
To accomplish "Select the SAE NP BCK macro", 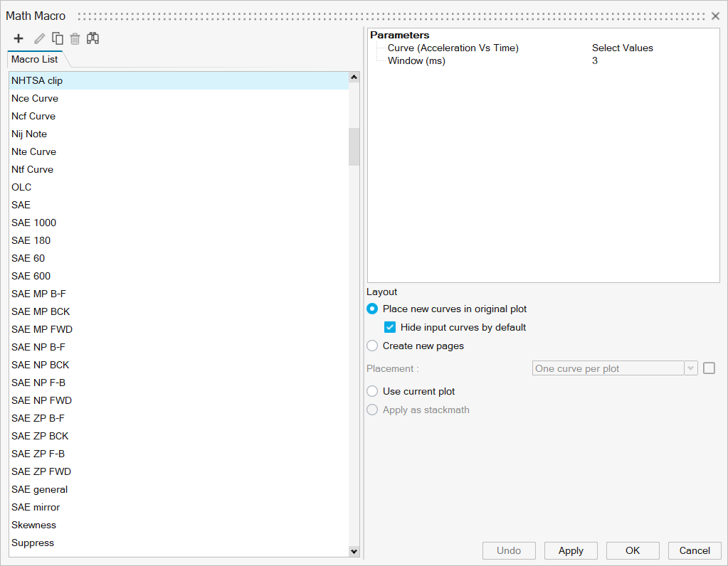I will click(x=179, y=365).
